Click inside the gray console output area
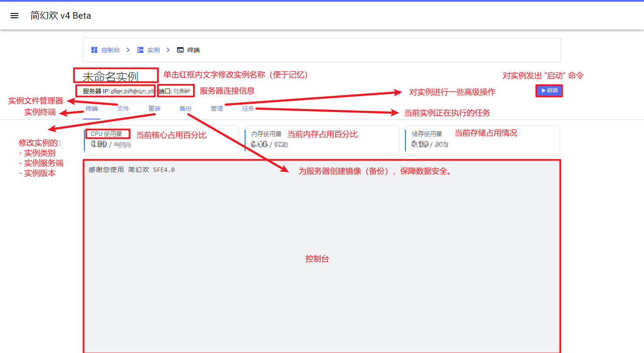Image resolution: width=644 pixels, height=353 pixels. (x=322, y=226)
